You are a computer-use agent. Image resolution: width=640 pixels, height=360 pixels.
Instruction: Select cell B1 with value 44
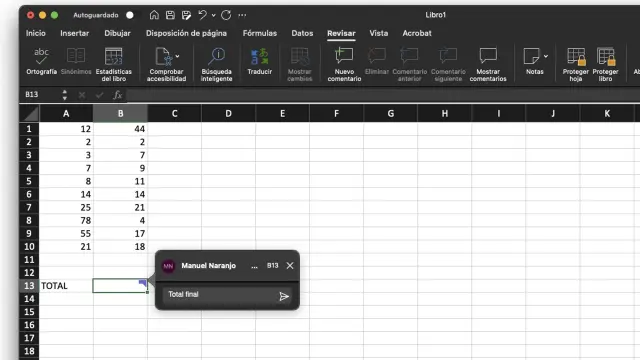tap(120, 129)
